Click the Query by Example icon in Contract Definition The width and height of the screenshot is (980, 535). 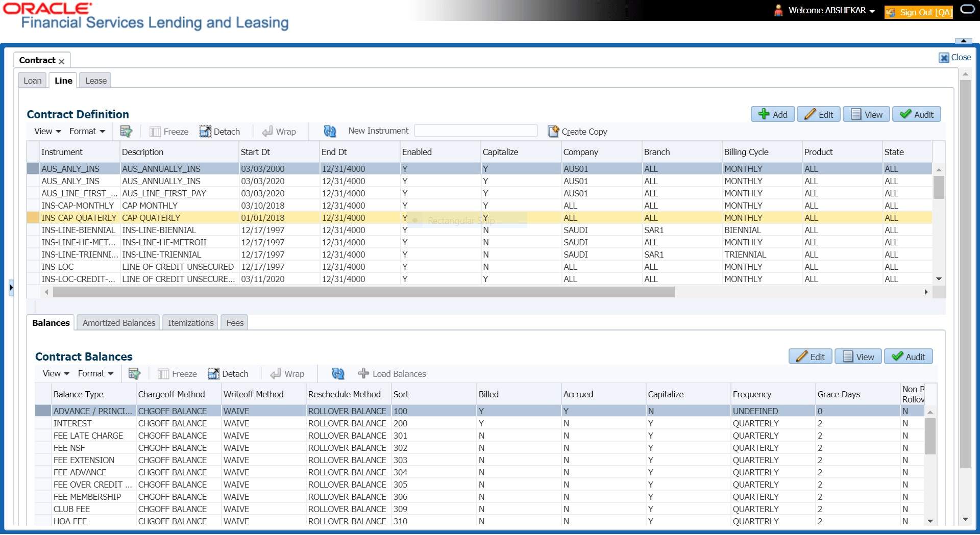126,132
